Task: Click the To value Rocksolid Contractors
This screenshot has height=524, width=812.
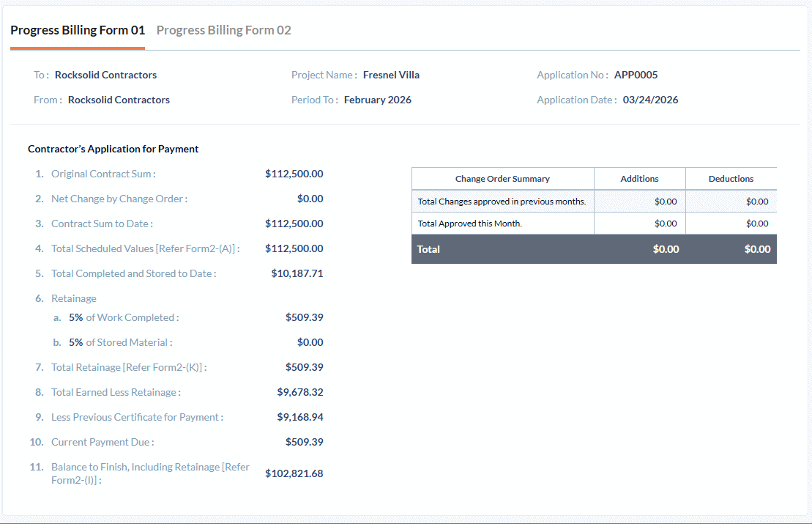Action: (x=105, y=75)
